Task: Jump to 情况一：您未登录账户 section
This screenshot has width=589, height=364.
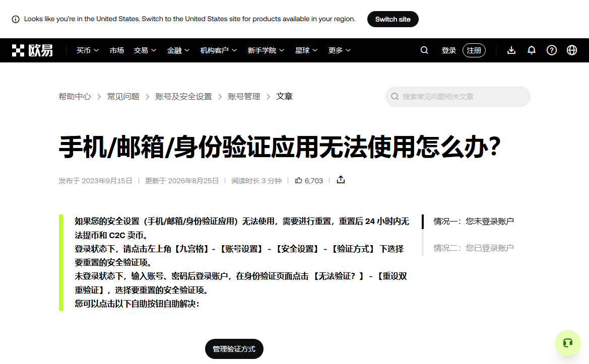Action: point(474,222)
